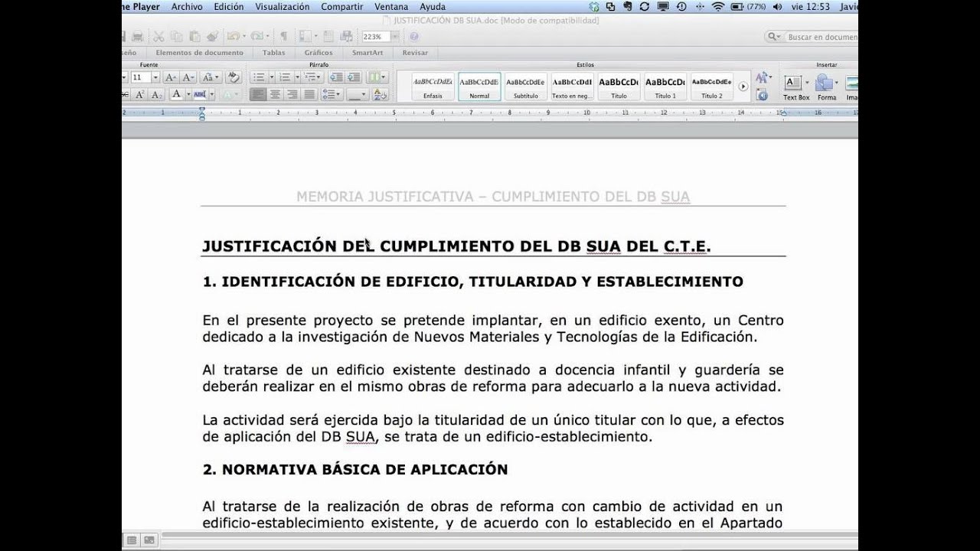Toggle center text alignment
Screen dimensions: 980x551
(274, 95)
